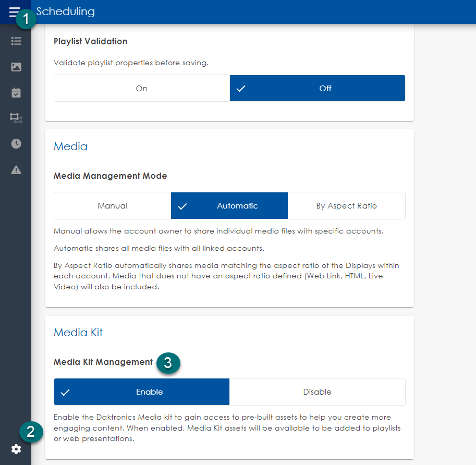476x465 pixels.
Task: Open the calendar schedule icon in sidebar
Action: (16, 93)
